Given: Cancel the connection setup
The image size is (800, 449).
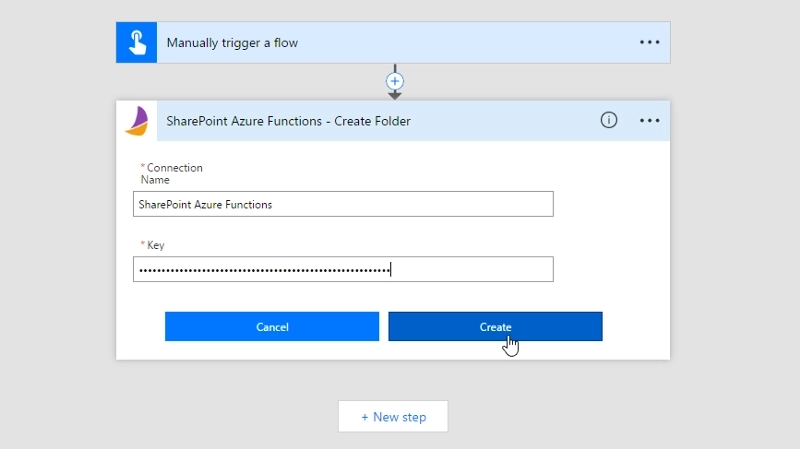Looking at the screenshot, I should click(x=272, y=327).
